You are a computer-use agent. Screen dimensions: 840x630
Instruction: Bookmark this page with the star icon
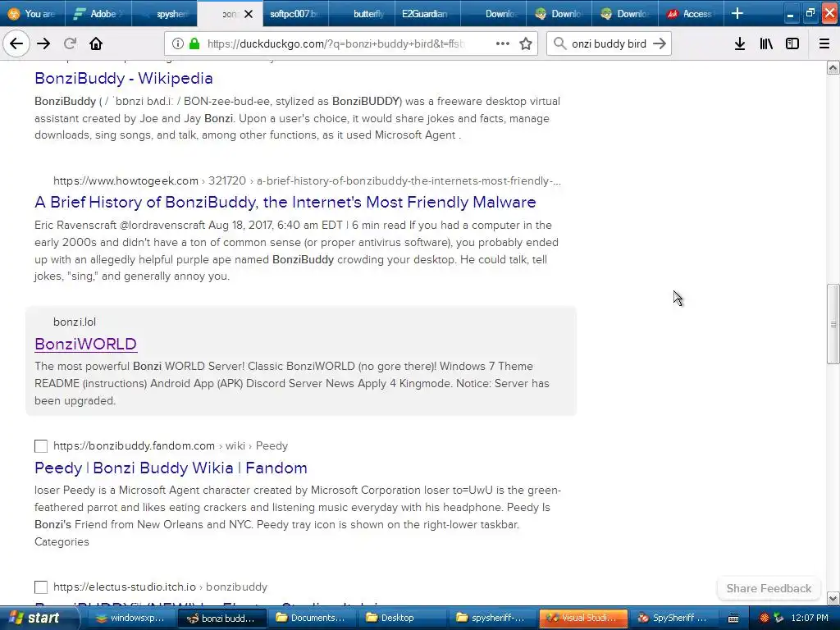point(526,44)
